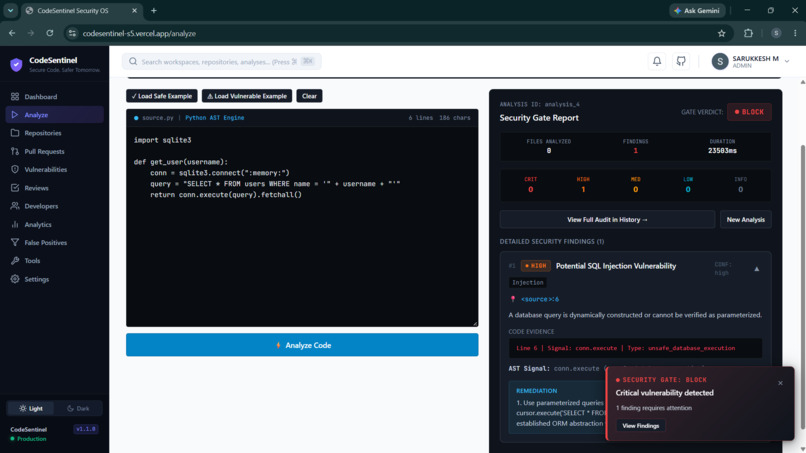Start a New Analysis
Image resolution: width=806 pixels, height=453 pixels.
745,220
